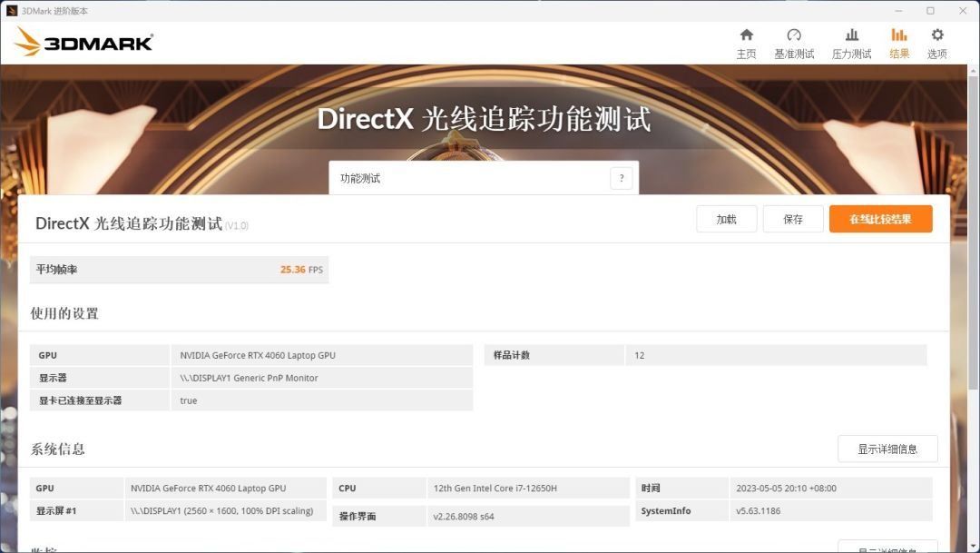This screenshot has width=980, height=553.
Task: Click the 2023-05-05 20:10 time value
Action: [x=786, y=488]
